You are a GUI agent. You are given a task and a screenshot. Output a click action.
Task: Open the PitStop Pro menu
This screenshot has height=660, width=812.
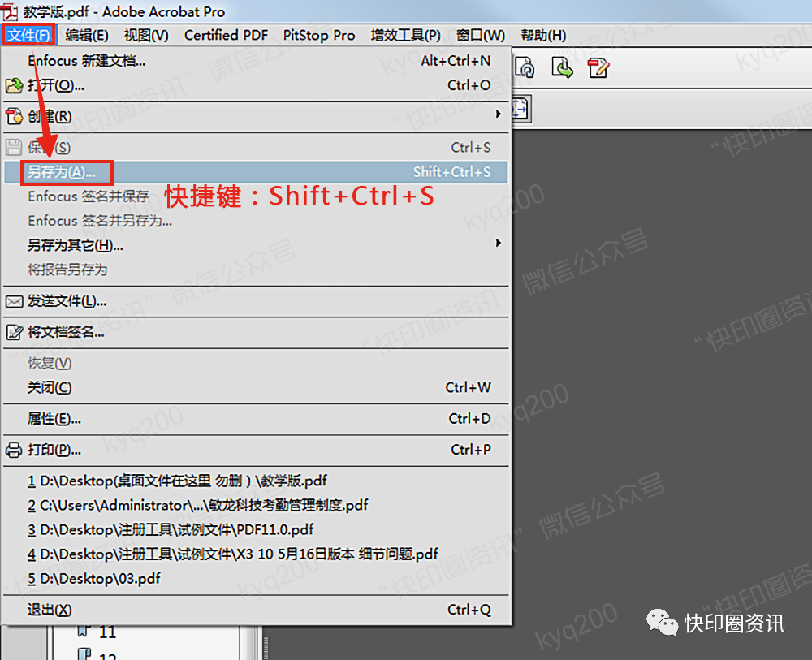pyautogui.click(x=319, y=35)
